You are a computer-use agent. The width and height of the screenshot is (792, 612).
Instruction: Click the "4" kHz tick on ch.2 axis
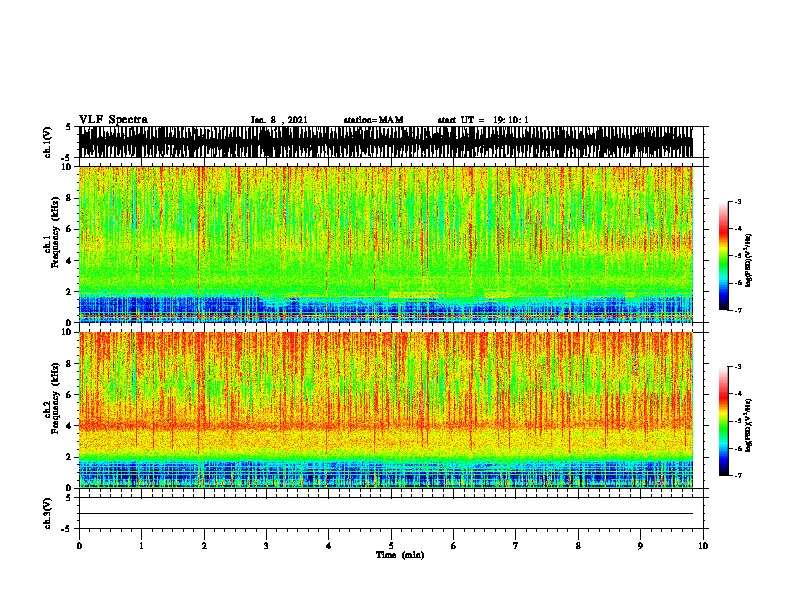[x=71, y=426]
